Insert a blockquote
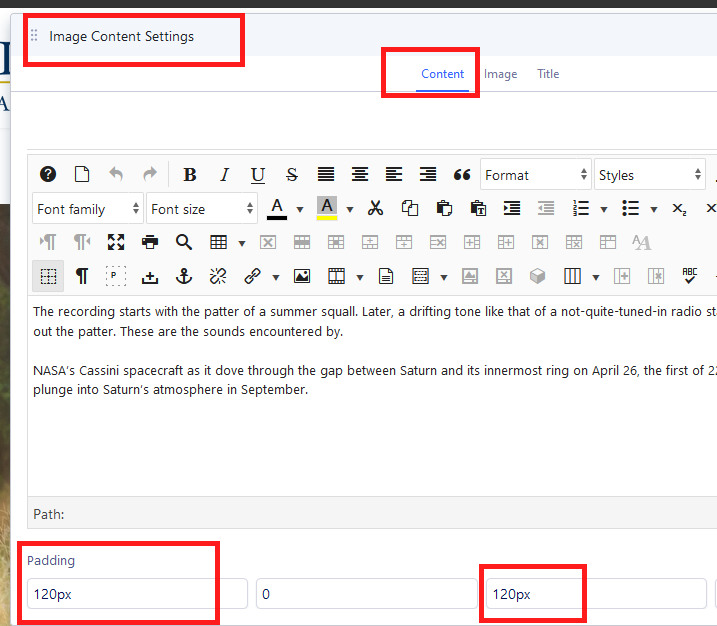 pyautogui.click(x=462, y=175)
